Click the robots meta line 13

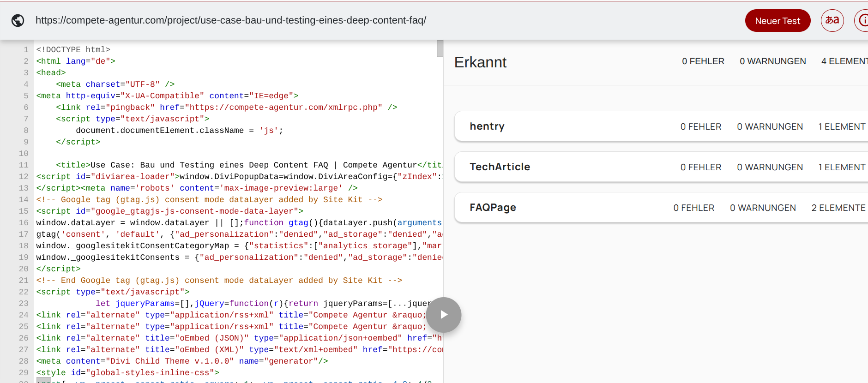(197, 188)
